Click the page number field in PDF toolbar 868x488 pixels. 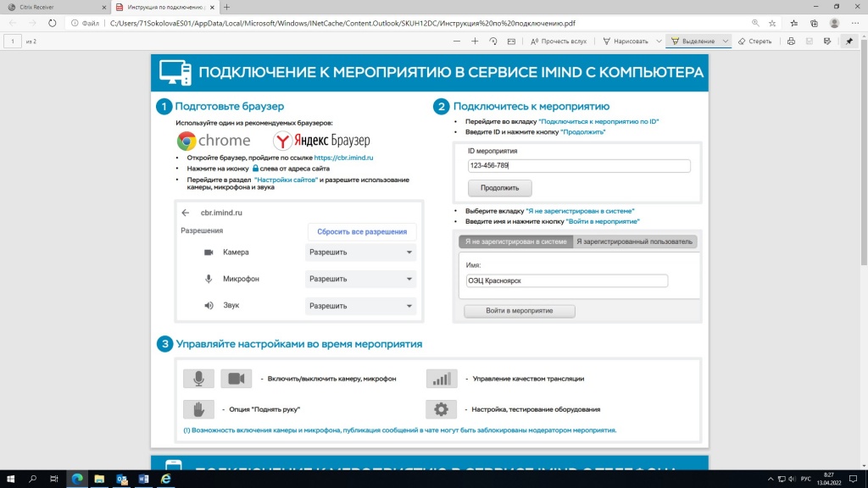(x=14, y=41)
